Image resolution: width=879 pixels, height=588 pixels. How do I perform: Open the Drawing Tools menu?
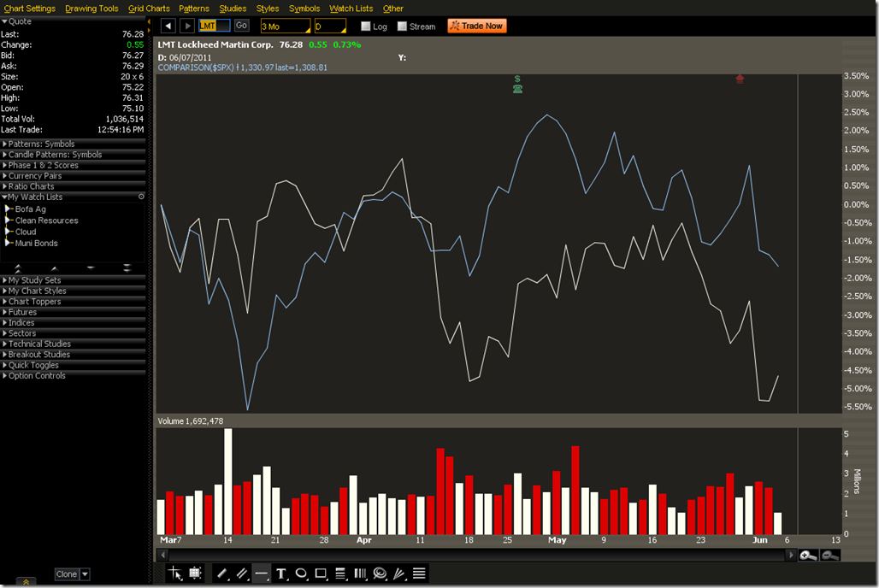tap(92, 9)
